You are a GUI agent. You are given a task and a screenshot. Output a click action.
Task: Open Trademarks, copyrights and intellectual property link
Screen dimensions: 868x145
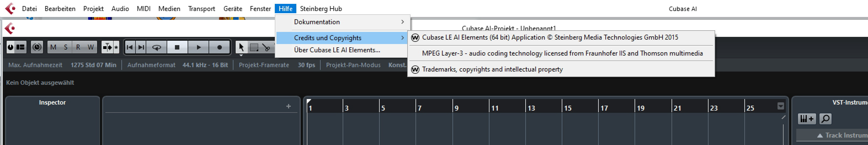click(x=561, y=70)
